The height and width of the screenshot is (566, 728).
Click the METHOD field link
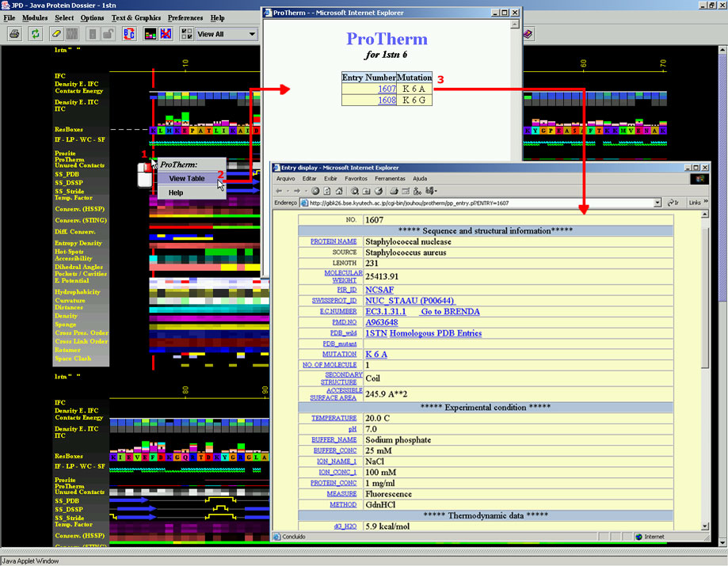pos(343,505)
